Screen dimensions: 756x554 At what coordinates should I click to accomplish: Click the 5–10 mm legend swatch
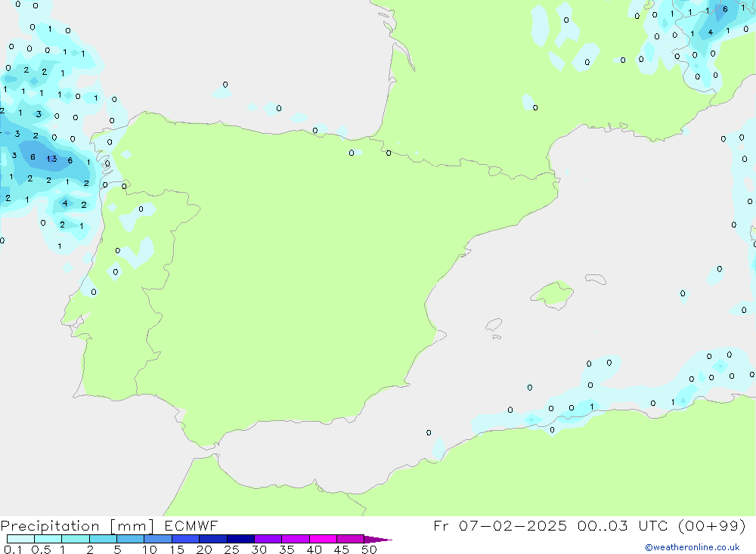(x=131, y=539)
